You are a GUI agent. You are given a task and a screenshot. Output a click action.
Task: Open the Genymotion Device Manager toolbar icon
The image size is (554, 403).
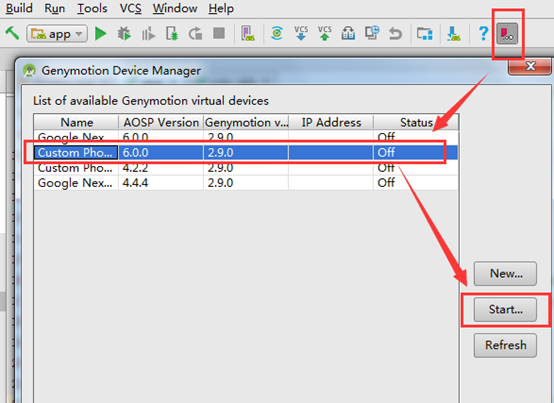coord(507,34)
